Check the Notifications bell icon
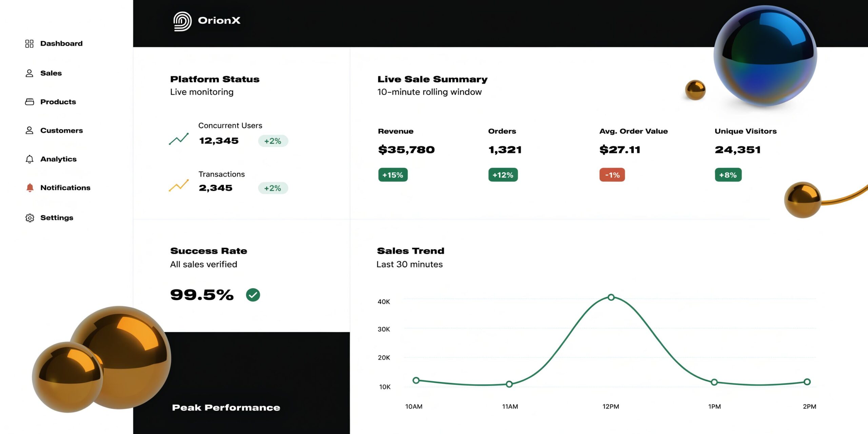 point(29,188)
